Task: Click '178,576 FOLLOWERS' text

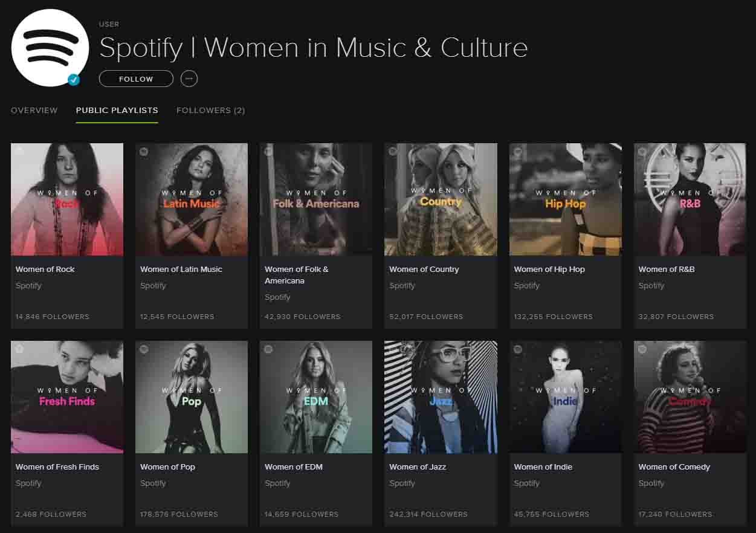Action: point(179,514)
